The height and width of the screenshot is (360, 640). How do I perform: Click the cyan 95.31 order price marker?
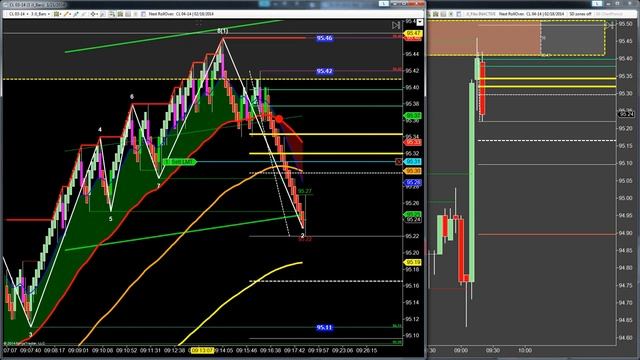tap(413, 162)
